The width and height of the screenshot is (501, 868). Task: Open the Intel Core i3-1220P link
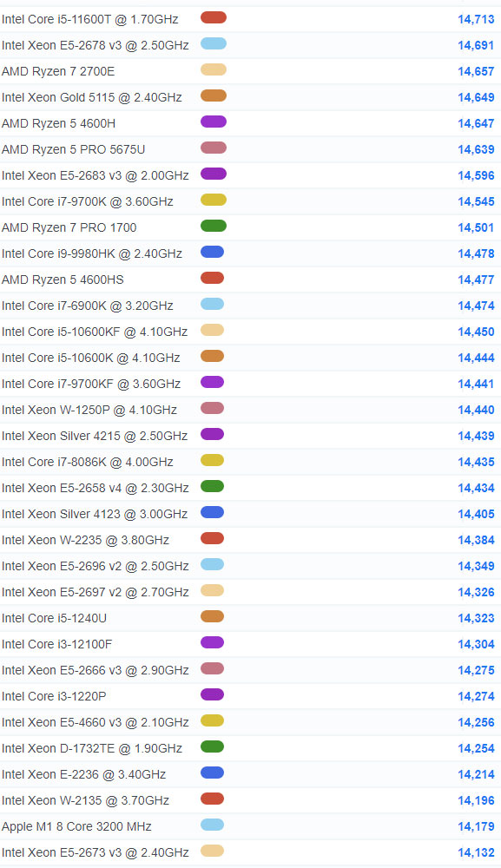pyautogui.click(x=54, y=696)
